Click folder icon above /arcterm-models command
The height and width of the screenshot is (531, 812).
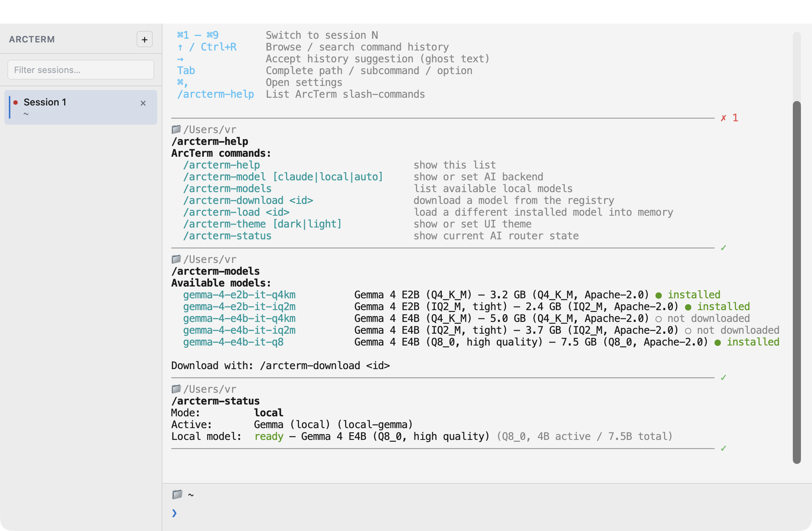point(176,259)
